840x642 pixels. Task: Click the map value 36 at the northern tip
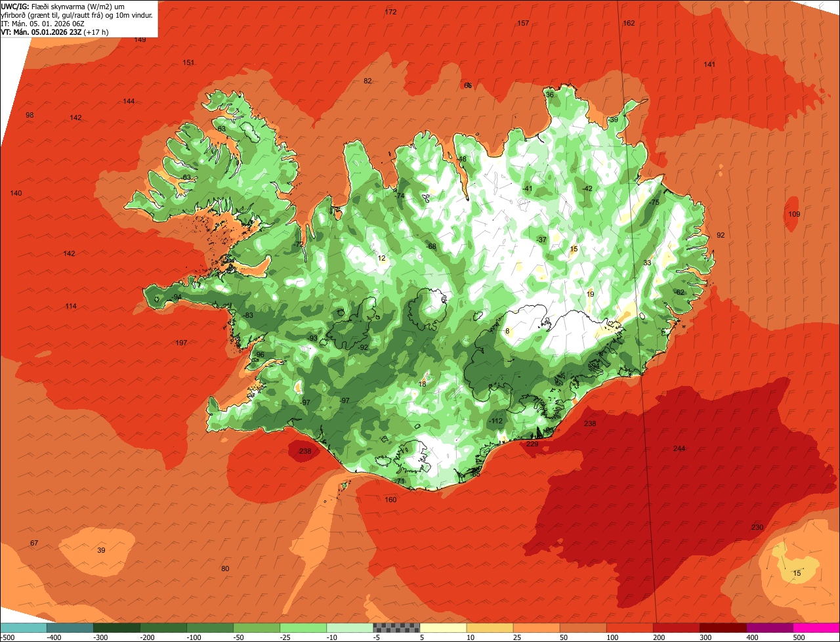click(550, 95)
